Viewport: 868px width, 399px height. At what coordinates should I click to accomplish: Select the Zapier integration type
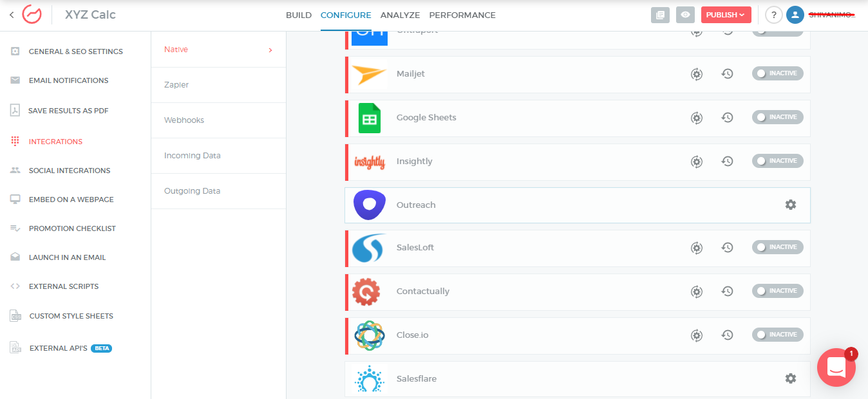tap(218, 85)
